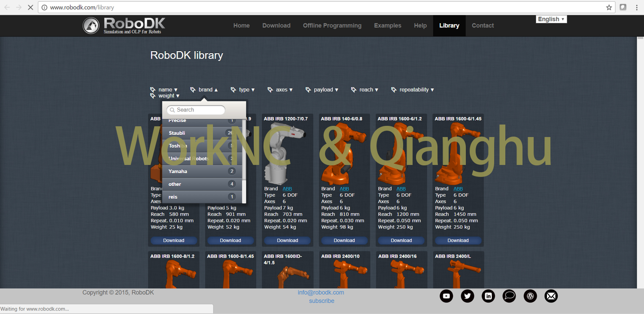Open RoboDK Twitter icon
Screen dimensions: 644x314
(468, 296)
